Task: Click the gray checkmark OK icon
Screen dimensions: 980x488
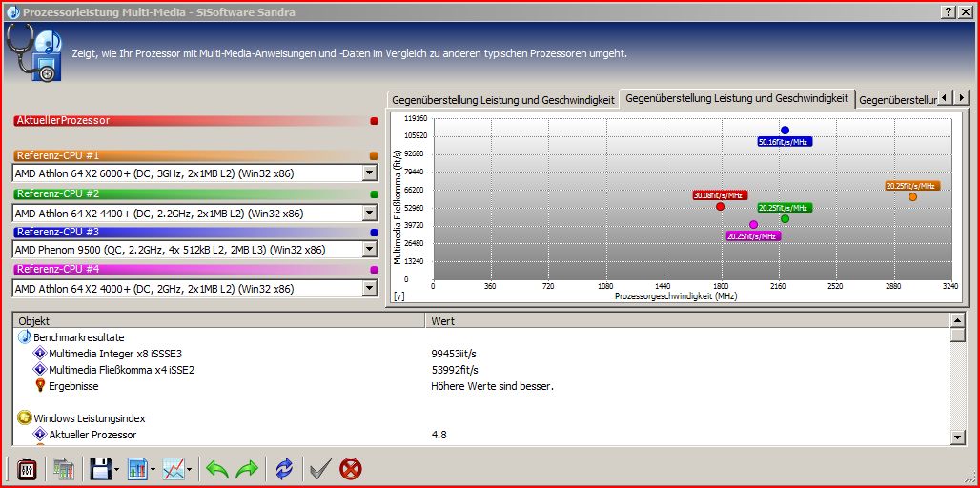Action: (x=320, y=469)
